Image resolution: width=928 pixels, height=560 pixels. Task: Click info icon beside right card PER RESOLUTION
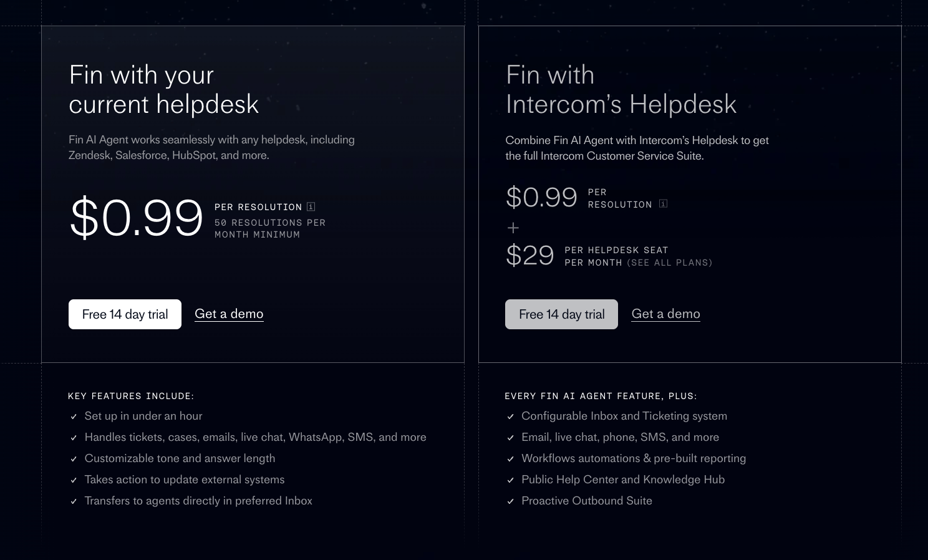(663, 203)
